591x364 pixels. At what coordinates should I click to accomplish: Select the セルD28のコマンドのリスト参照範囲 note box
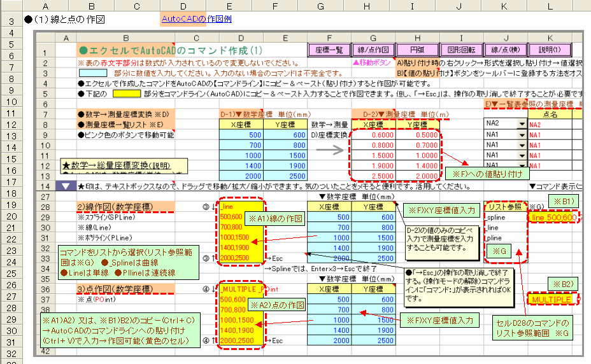point(532,328)
